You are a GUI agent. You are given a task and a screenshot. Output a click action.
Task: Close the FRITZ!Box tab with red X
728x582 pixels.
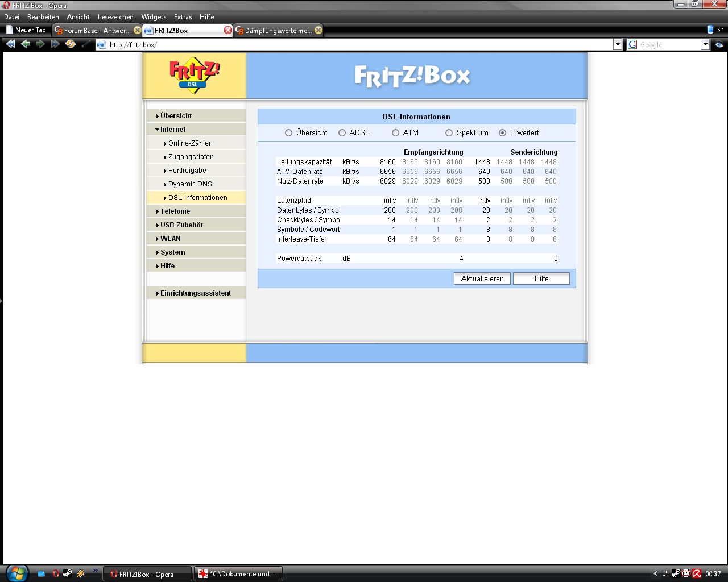[x=228, y=30]
